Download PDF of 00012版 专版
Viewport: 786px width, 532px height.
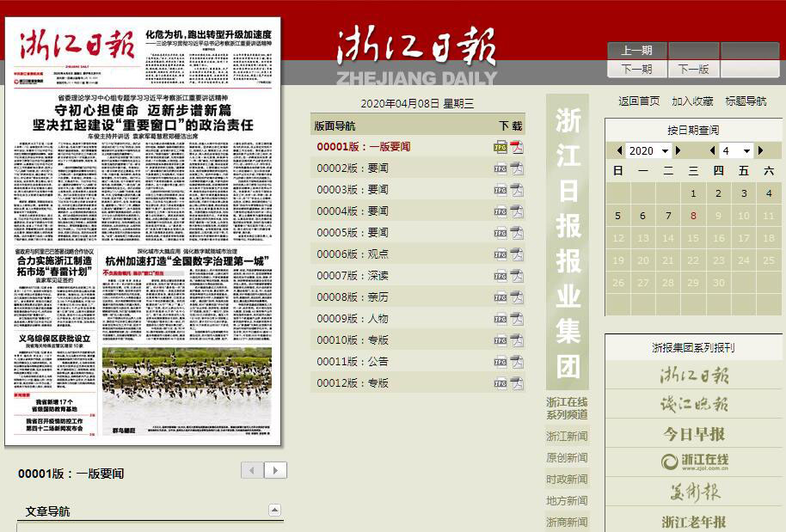tap(516, 383)
